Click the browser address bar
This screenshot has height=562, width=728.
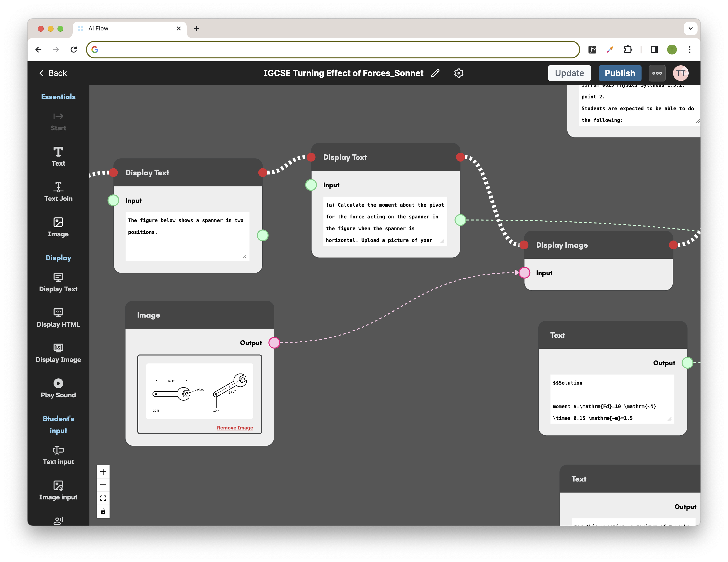point(333,50)
